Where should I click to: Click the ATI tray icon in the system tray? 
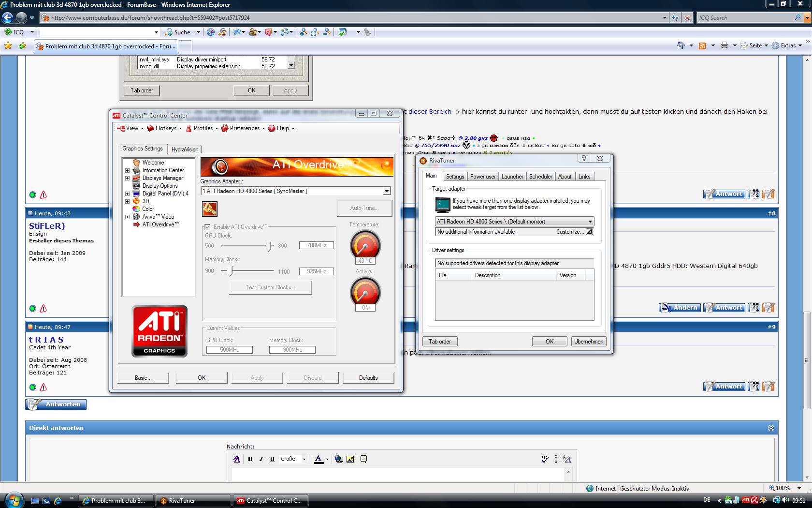point(745,500)
